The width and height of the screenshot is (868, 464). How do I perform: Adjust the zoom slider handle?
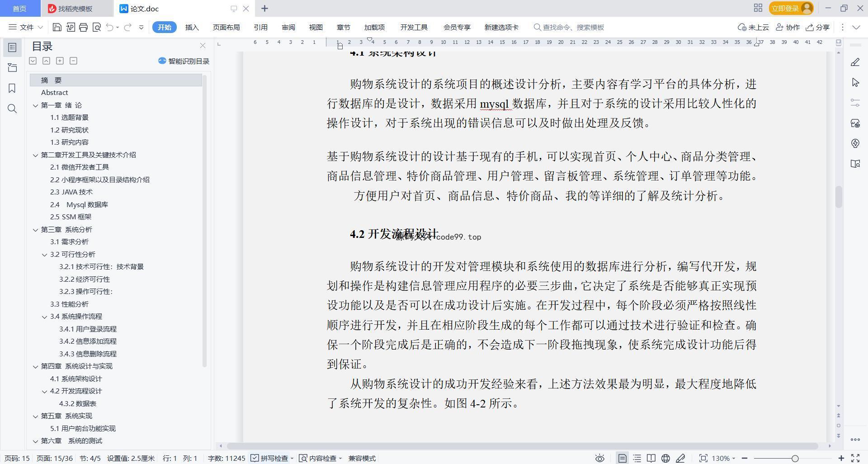pyautogui.click(x=795, y=458)
